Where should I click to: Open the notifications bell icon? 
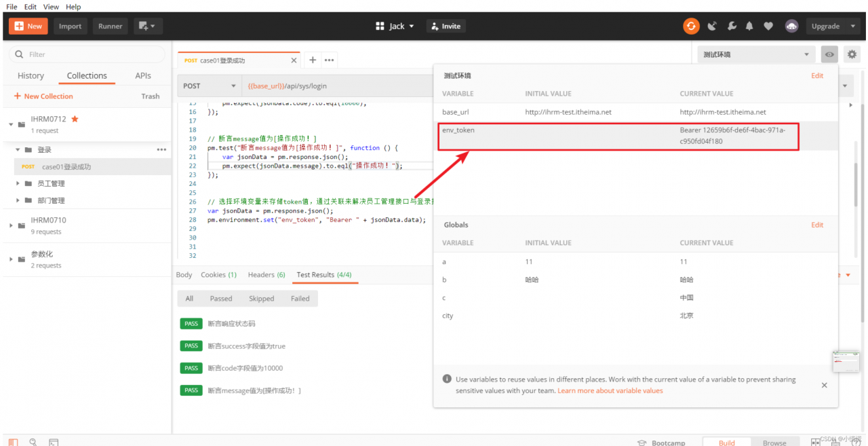point(749,26)
